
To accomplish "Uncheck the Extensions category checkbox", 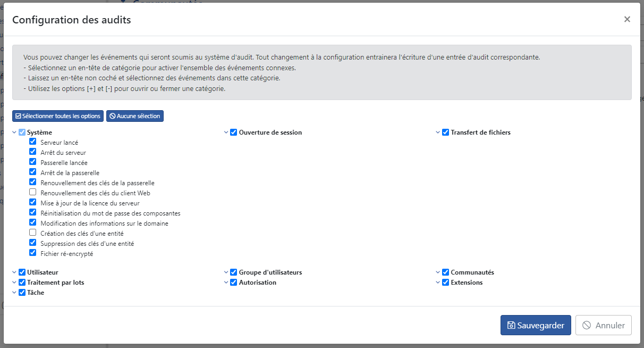I will pyautogui.click(x=446, y=282).
